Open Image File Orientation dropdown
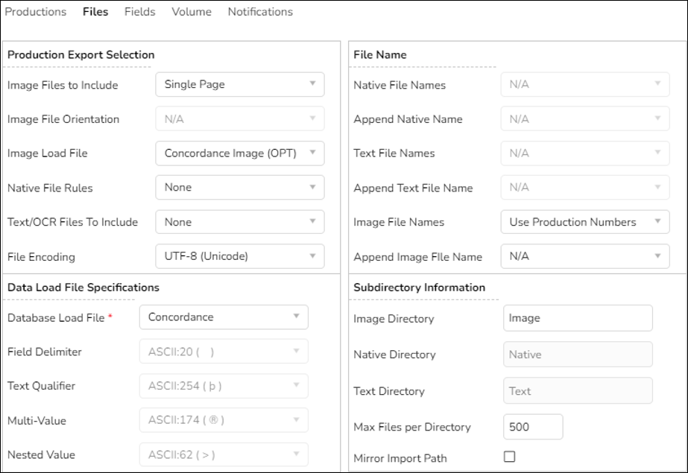The image size is (688, 473). [240, 118]
